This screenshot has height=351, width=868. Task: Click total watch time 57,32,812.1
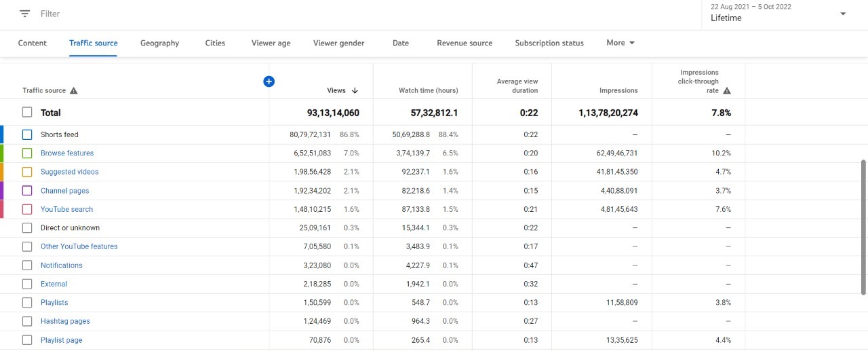point(434,113)
